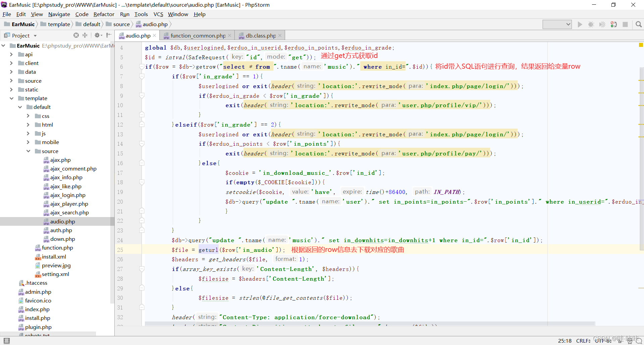Open the Navigate menu
This screenshot has height=345, width=644.
coord(59,14)
